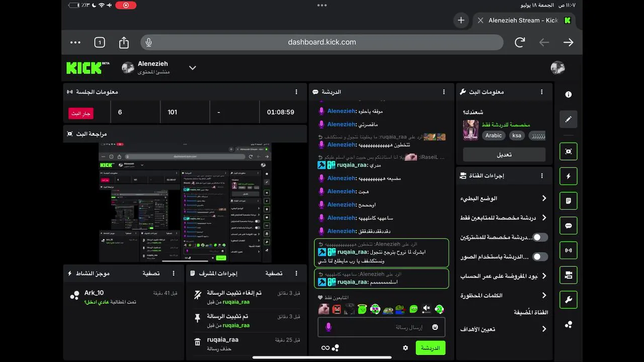
Task: Open profile avatar at top right
Action: point(557,68)
